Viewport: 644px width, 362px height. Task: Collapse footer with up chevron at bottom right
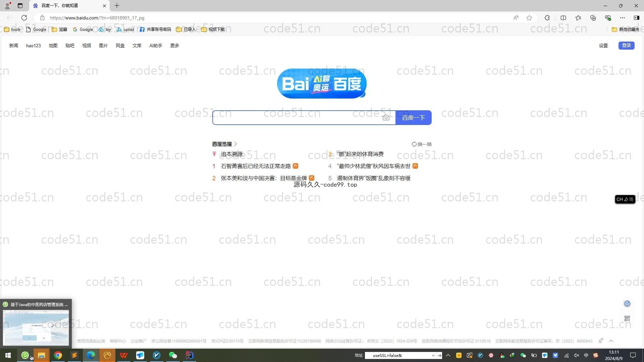(x=611, y=341)
